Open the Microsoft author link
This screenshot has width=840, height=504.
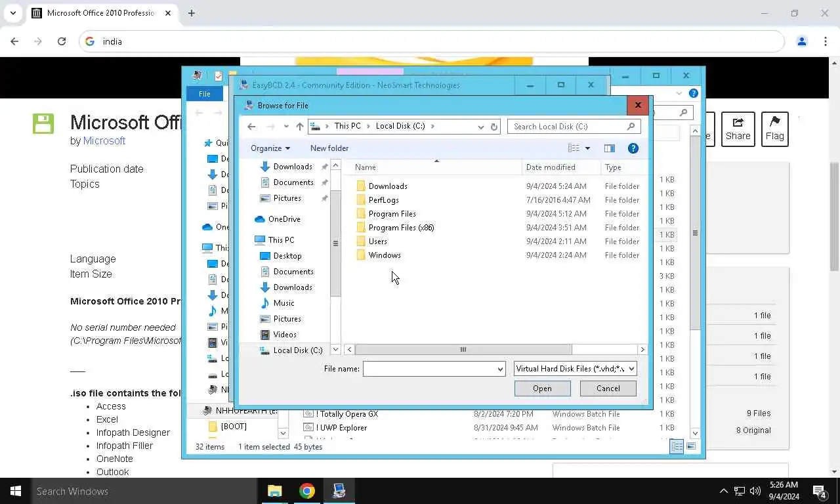click(x=104, y=141)
